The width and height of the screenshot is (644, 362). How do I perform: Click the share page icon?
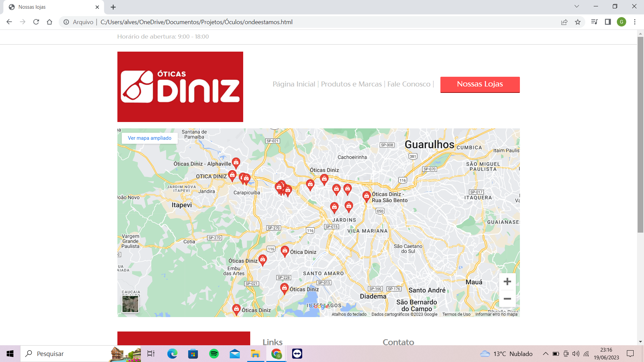coord(564,22)
